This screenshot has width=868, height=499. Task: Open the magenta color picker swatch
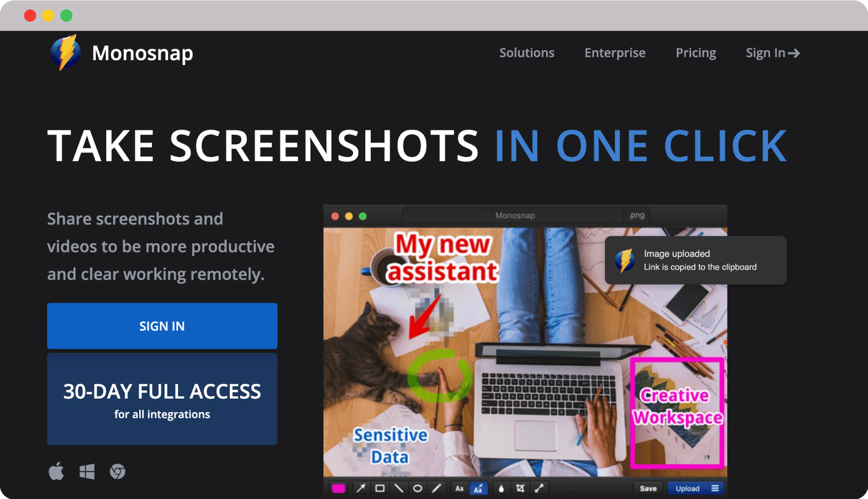[x=338, y=488]
